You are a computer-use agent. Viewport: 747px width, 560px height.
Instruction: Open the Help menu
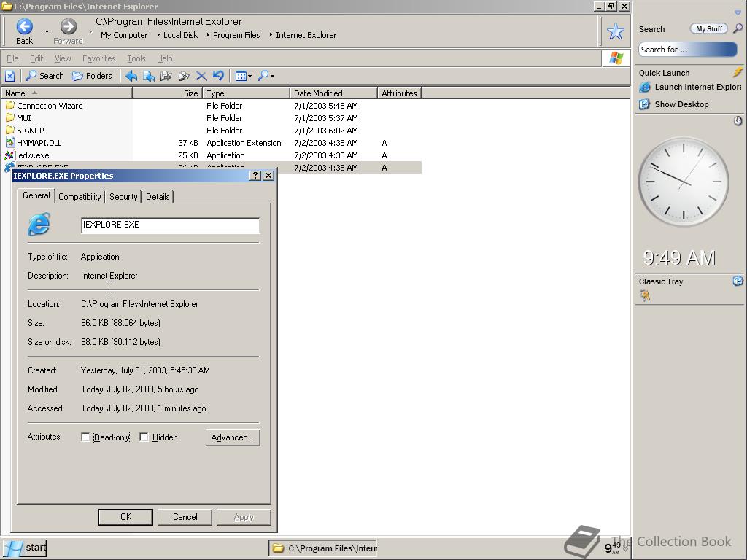pyautogui.click(x=164, y=58)
